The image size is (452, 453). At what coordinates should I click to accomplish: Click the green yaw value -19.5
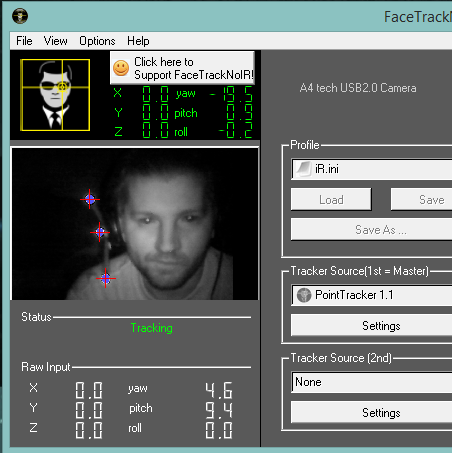point(231,94)
